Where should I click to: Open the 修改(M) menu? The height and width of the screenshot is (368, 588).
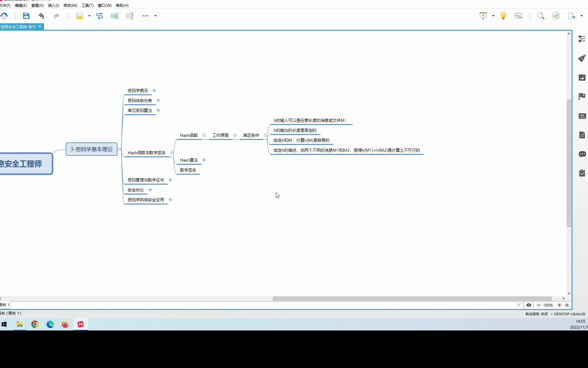[x=70, y=6]
